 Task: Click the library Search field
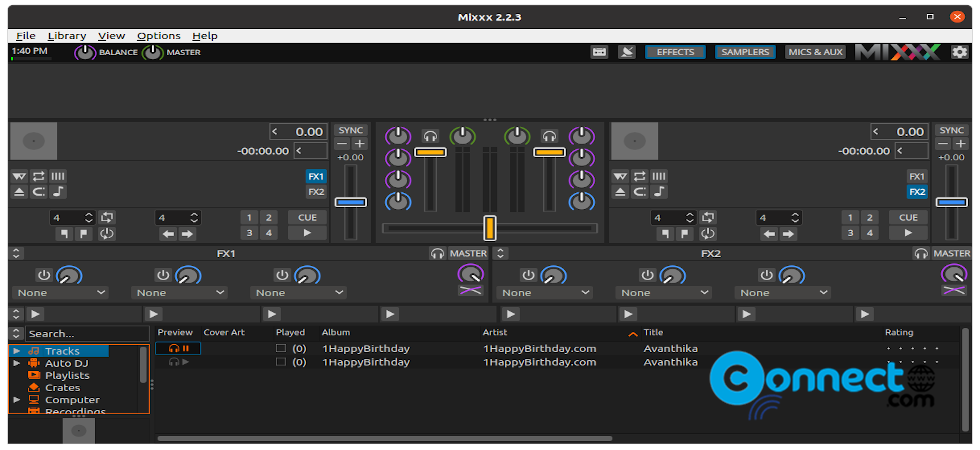(88, 334)
